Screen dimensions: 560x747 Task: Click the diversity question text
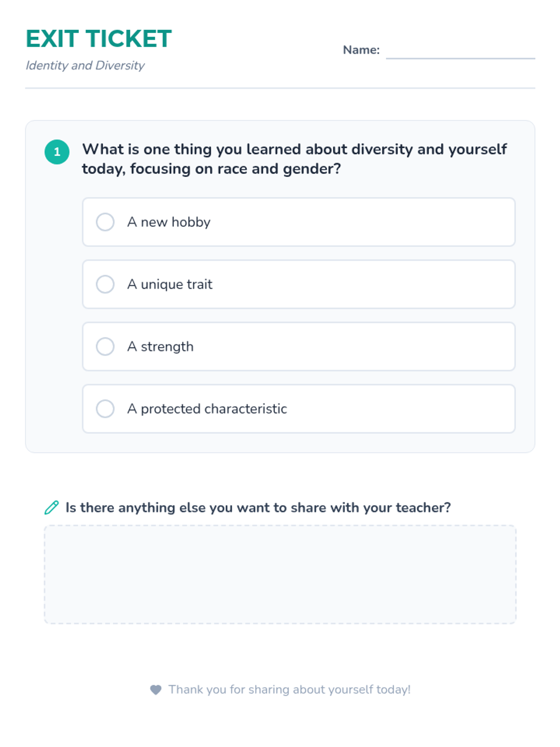pyautogui.click(x=294, y=159)
